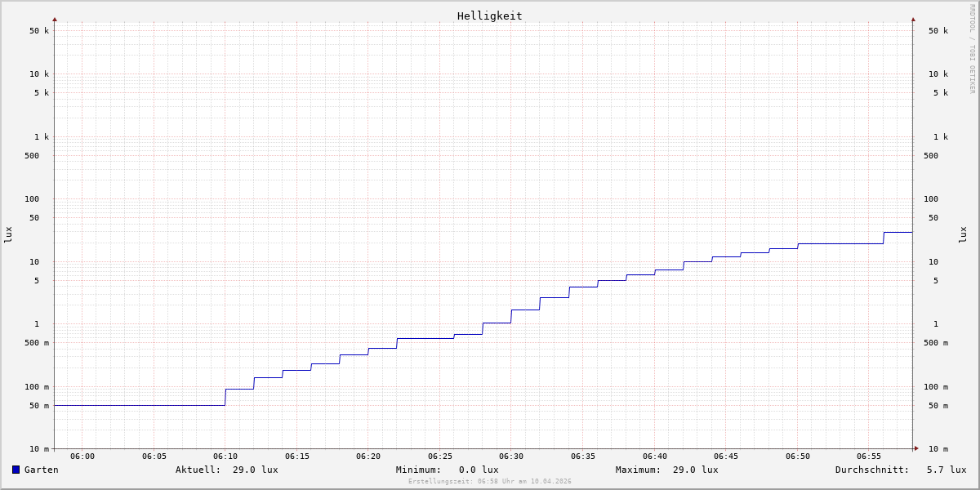
Task: Click the RRDTOOL / TOBI OETIKER watermark
Action: (x=972, y=49)
